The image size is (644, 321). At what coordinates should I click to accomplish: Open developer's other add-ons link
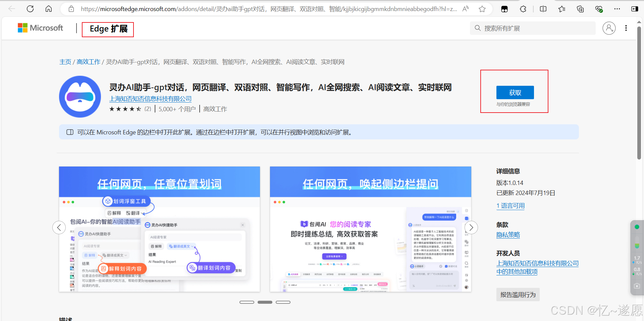pos(537,267)
